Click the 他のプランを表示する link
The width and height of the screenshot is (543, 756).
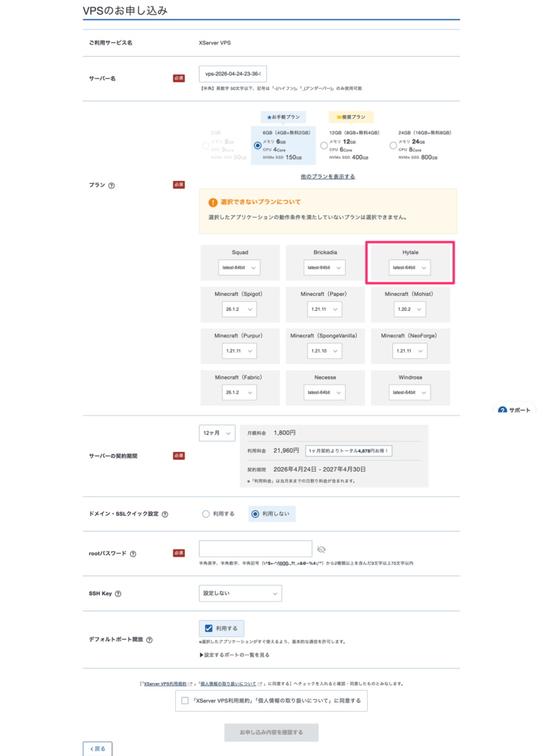(327, 176)
